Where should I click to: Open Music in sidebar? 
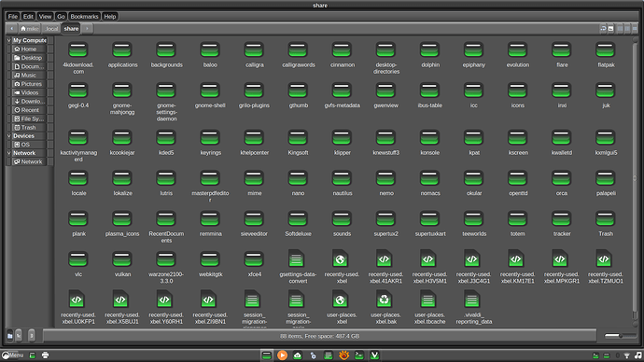click(x=28, y=76)
